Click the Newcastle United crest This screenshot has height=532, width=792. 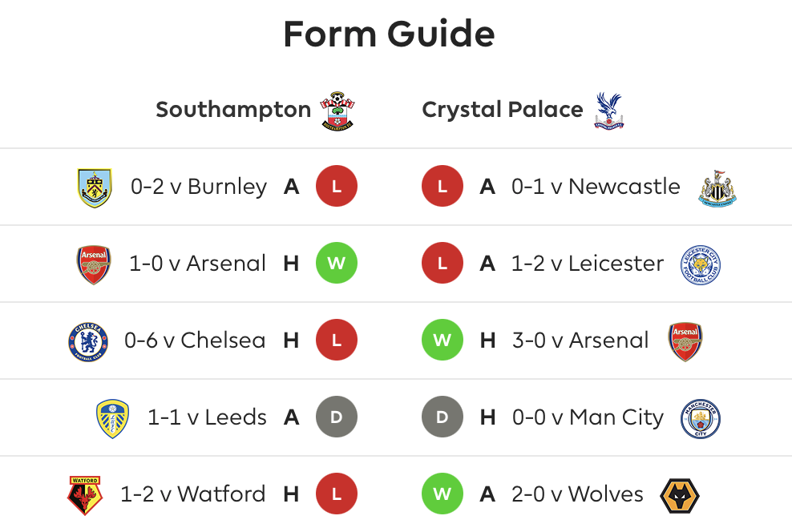click(x=717, y=187)
